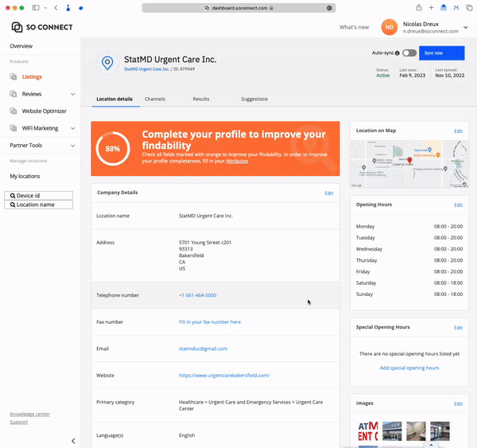The image size is (477, 448).
Task: Click the statmduc@gmail.com email link
Action: [203, 349]
